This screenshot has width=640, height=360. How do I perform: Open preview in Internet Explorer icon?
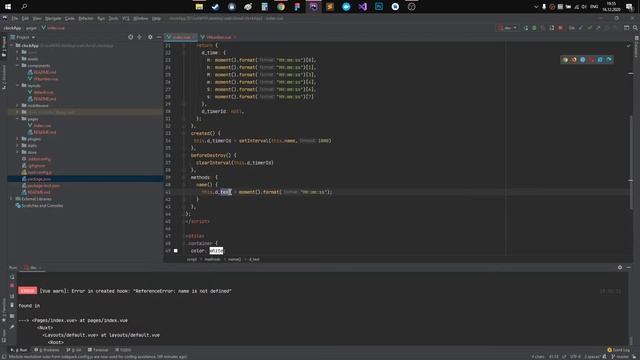tap(600, 60)
